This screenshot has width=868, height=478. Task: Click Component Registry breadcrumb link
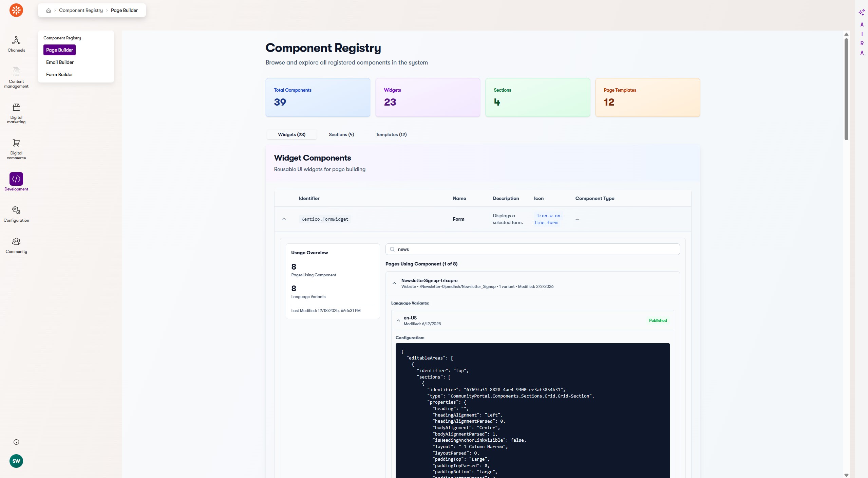pyautogui.click(x=81, y=11)
